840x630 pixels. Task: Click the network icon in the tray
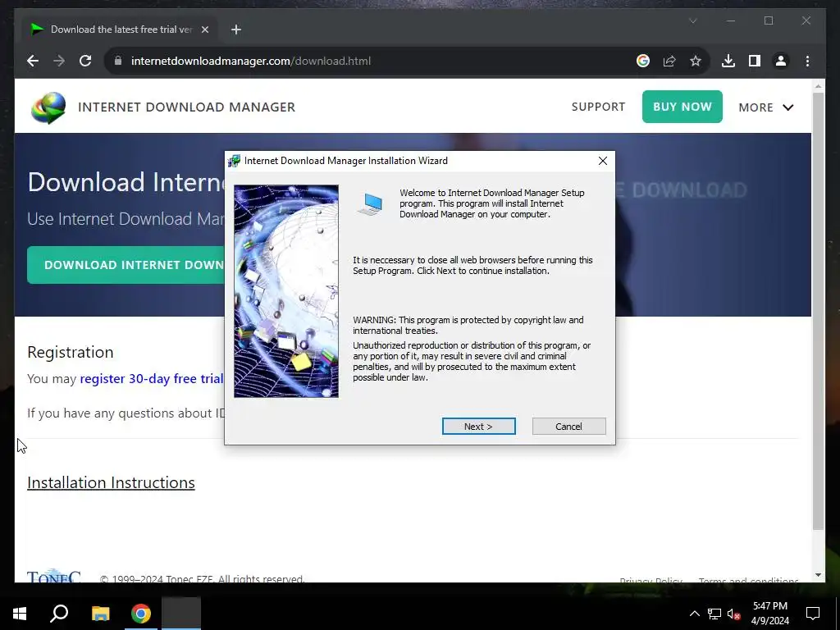click(714, 614)
